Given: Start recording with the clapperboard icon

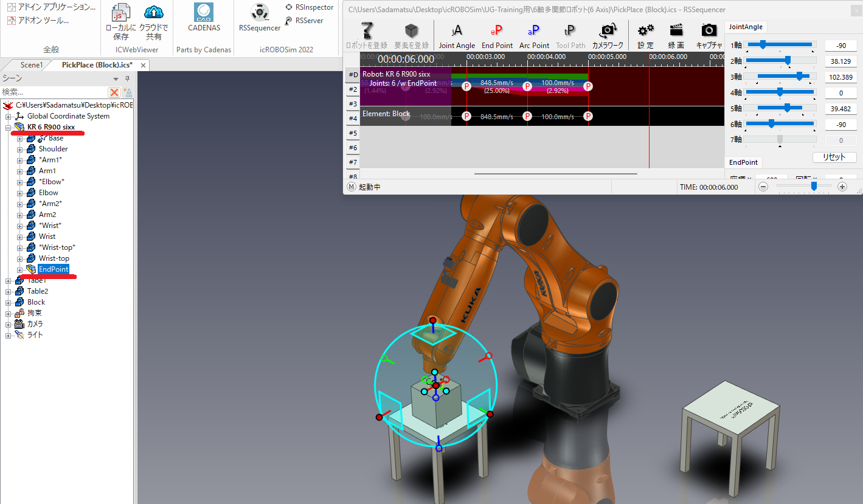Looking at the screenshot, I should tap(676, 30).
